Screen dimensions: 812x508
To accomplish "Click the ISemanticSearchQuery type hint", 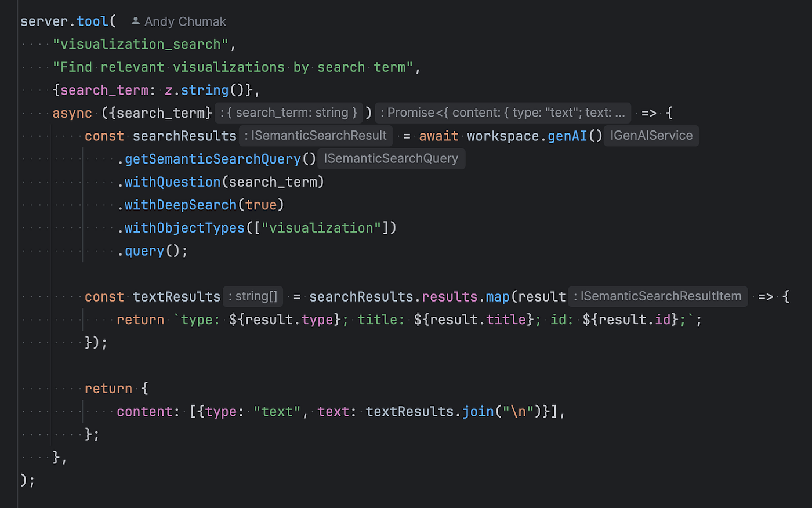I will [x=391, y=158].
